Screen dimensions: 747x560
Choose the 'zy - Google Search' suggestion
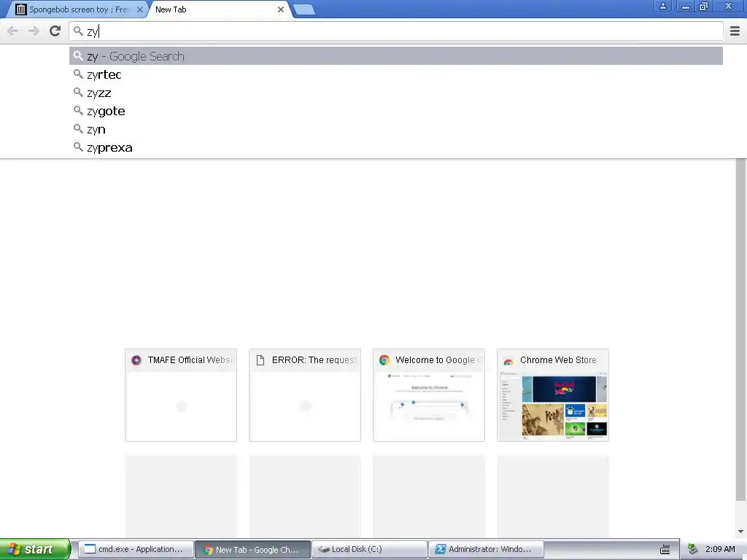396,56
